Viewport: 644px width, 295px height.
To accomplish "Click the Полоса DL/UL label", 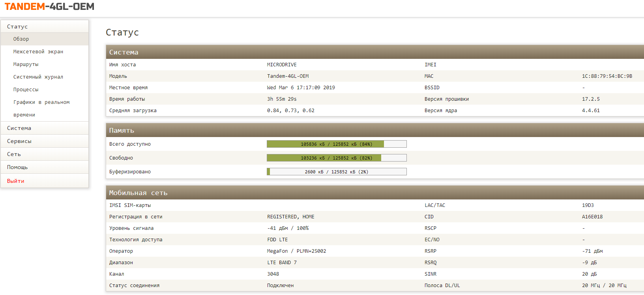I will coord(442,286).
